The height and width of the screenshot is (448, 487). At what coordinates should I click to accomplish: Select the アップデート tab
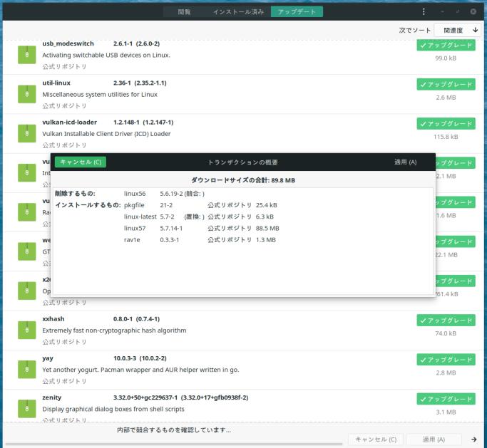tap(297, 12)
